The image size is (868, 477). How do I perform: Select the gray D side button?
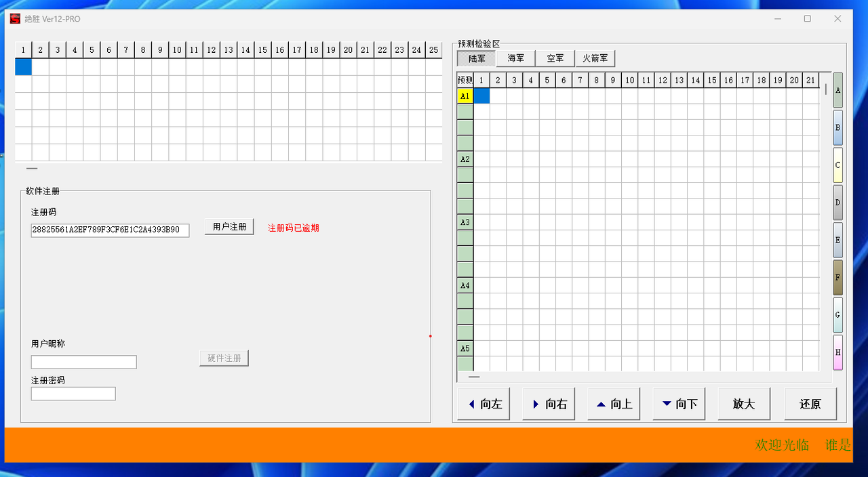coord(838,203)
